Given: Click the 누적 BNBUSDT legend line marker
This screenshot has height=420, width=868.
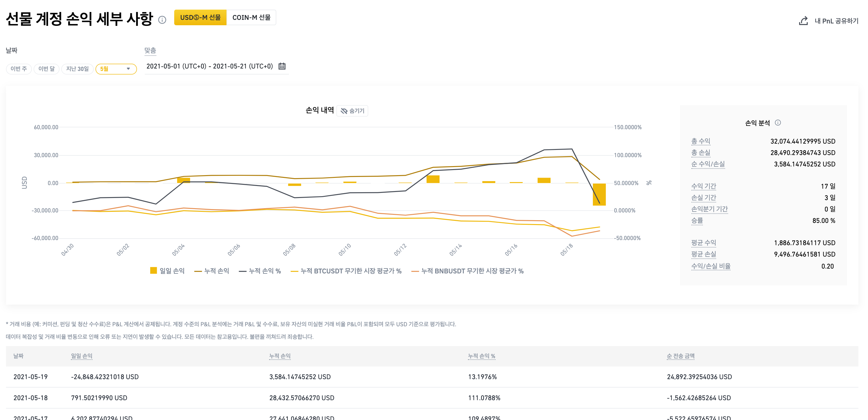Looking at the screenshot, I should coord(415,271).
